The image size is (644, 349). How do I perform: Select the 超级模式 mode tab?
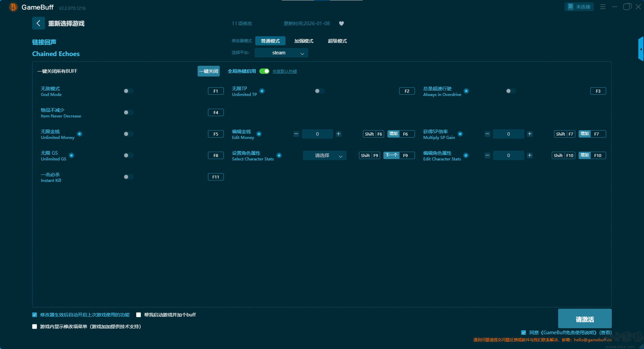[x=337, y=41]
